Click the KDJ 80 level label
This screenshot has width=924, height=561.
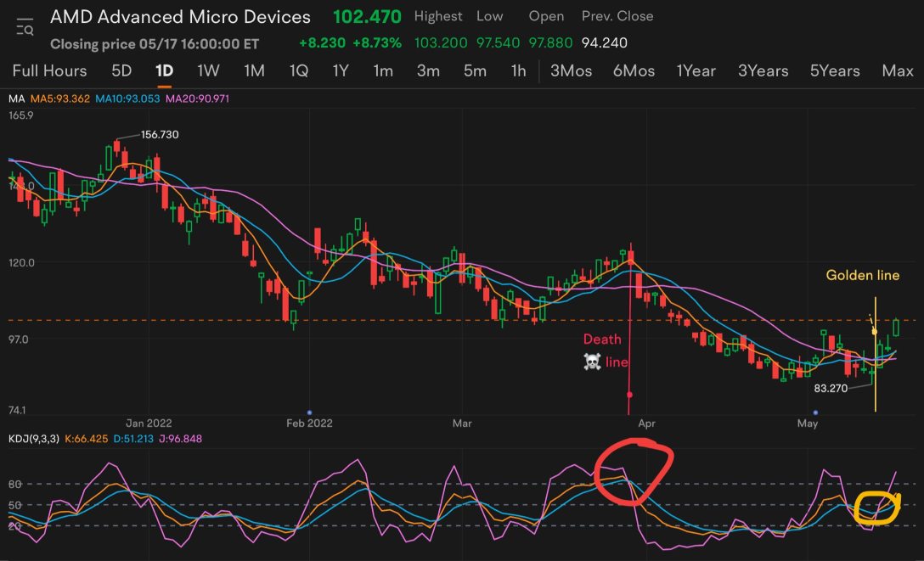pos(14,484)
